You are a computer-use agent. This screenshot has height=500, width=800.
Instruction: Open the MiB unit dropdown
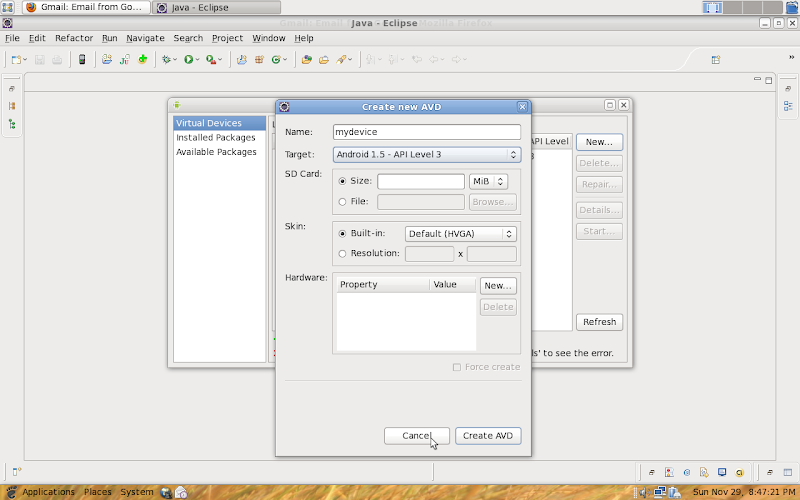pos(488,181)
